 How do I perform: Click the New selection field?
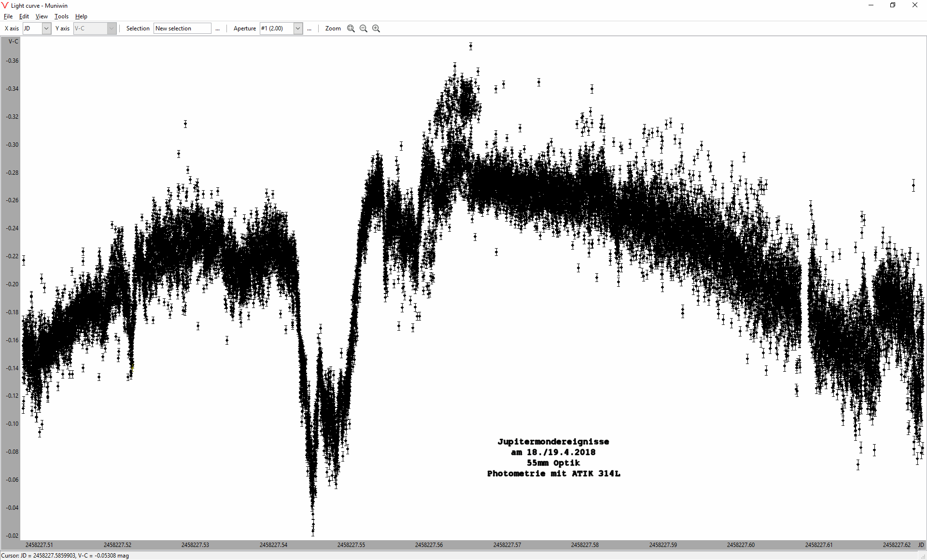[x=182, y=28]
